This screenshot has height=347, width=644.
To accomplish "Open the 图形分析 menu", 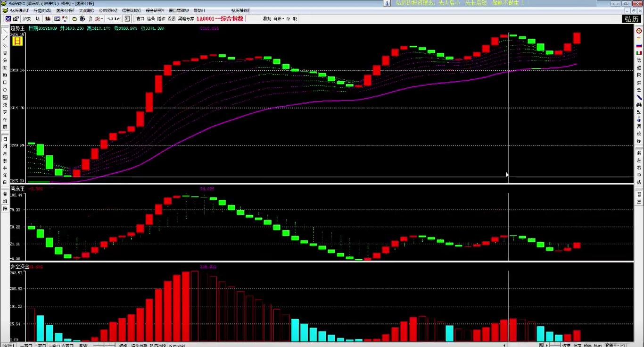I will (x=65, y=10).
